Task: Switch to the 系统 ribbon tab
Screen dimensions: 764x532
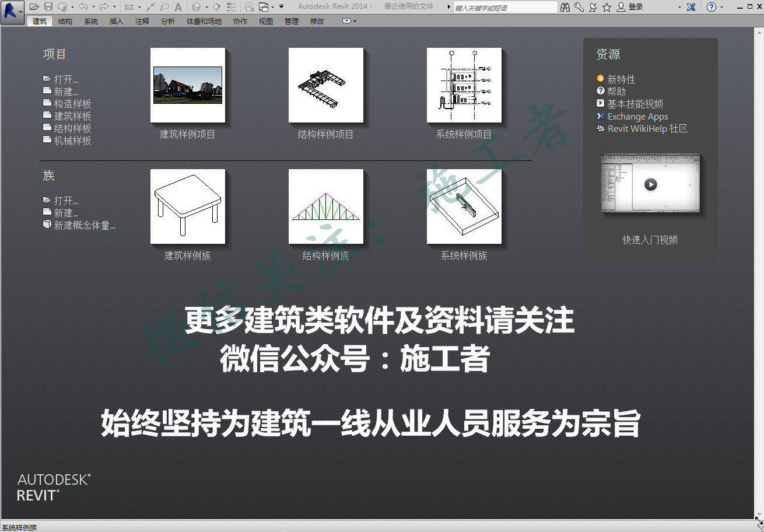Action: coord(91,21)
